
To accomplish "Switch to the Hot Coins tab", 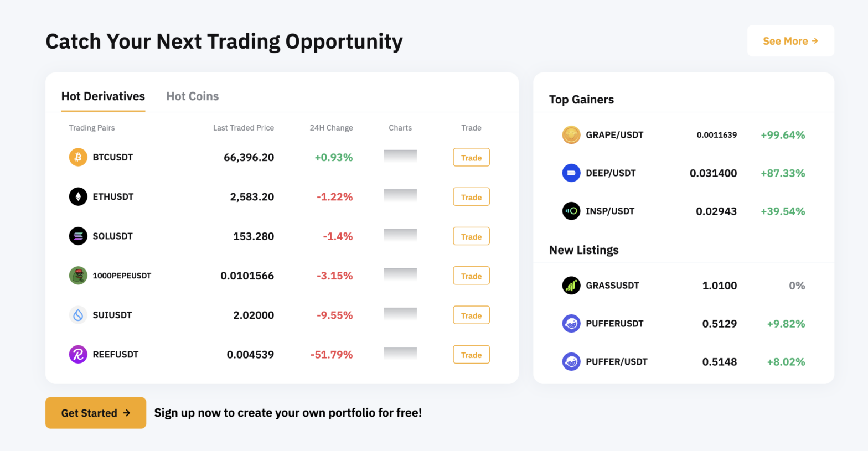I will pos(192,96).
